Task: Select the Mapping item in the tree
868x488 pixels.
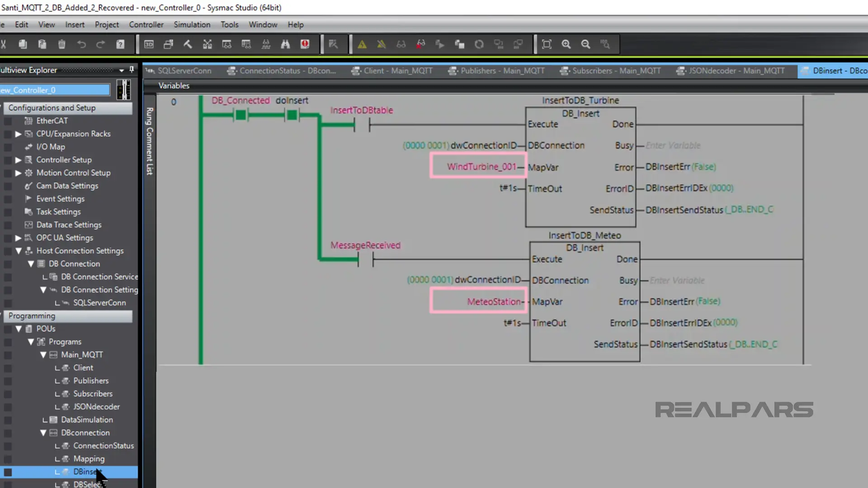Action: coord(89,459)
